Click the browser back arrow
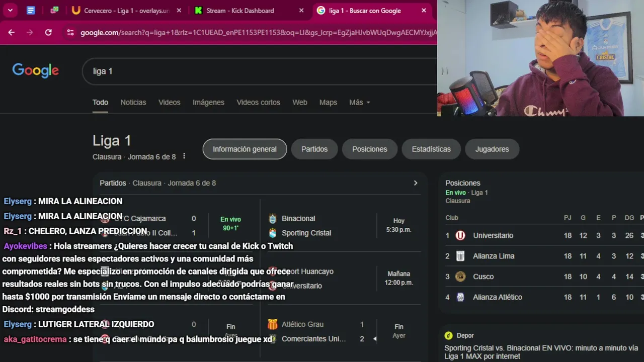The width and height of the screenshot is (644, 362). (x=11, y=32)
